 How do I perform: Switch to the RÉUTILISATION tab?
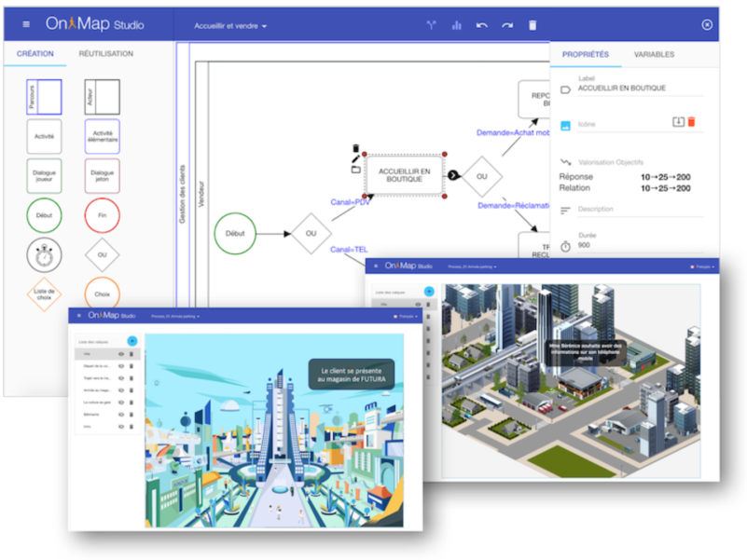[105, 55]
